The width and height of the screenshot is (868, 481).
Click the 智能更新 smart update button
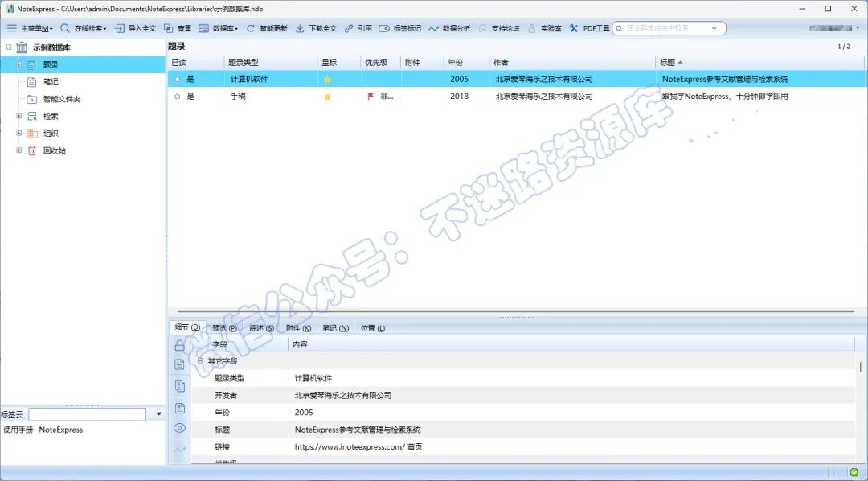pyautogui.click(x=267, y=28)
